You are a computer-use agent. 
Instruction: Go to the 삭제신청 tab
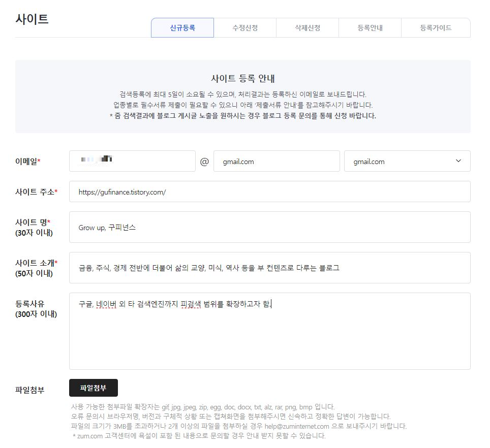click(308, 28)
